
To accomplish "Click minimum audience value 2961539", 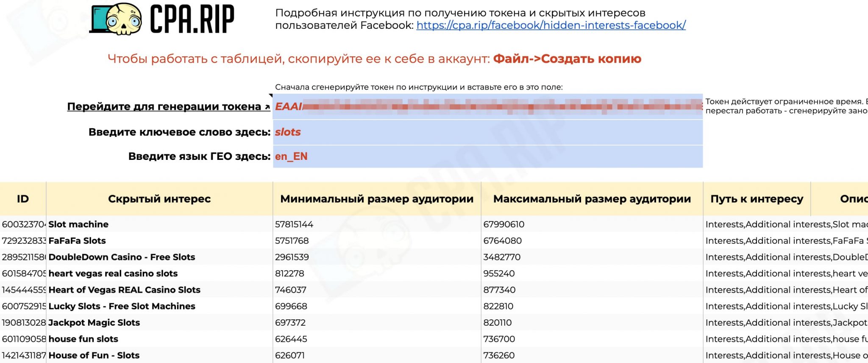I will point(292,257).
